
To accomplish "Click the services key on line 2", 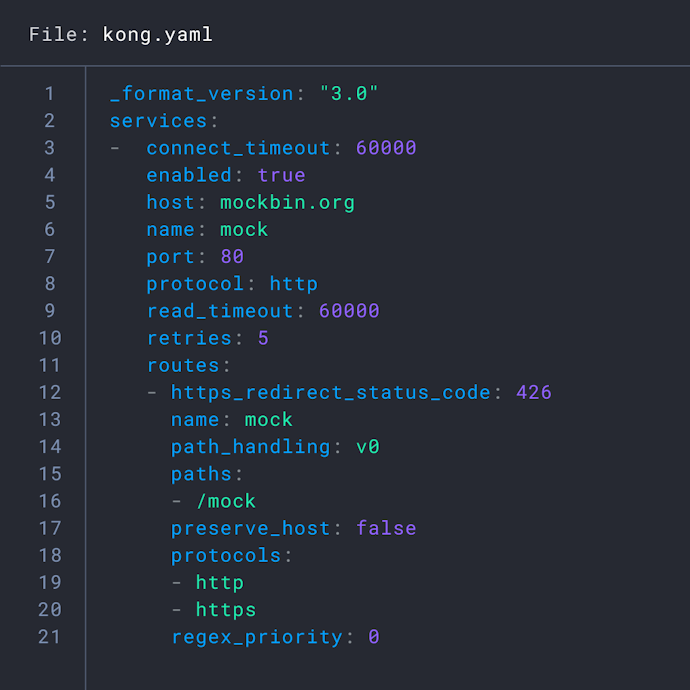I will pos(158,121).
